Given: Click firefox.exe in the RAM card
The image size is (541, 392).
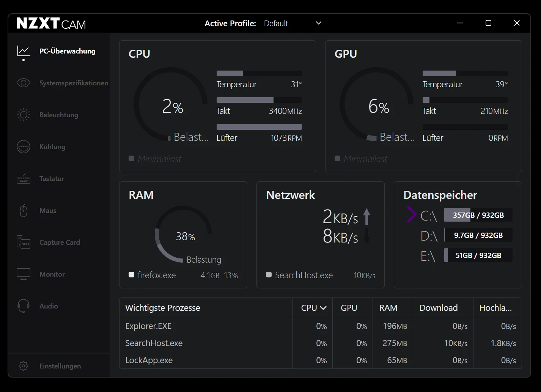Looking at the screenshot, I should [x=157, y=275].
